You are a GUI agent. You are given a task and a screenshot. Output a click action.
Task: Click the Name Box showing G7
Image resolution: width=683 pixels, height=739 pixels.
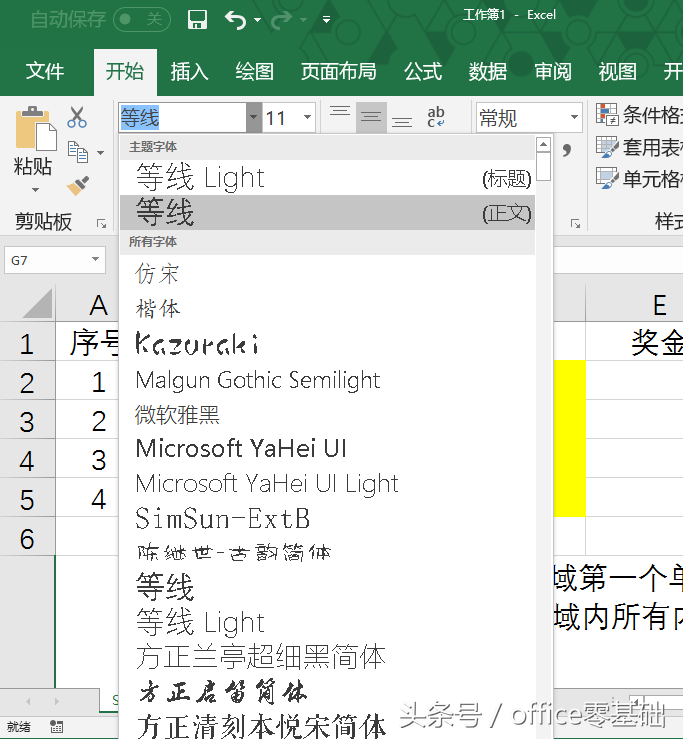47,260
